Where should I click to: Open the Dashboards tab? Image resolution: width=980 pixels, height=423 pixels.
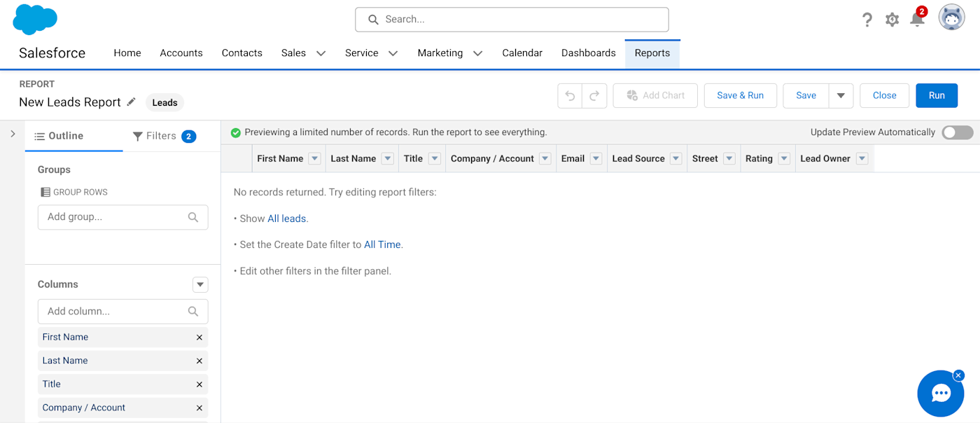[x=589, y=53]
